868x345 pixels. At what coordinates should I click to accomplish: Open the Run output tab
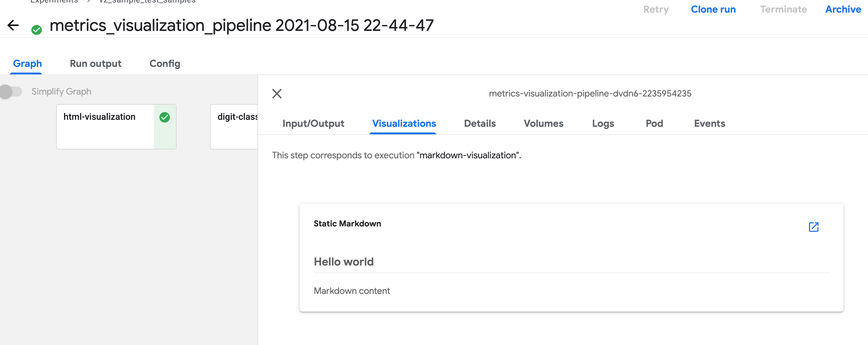point(95,64)
